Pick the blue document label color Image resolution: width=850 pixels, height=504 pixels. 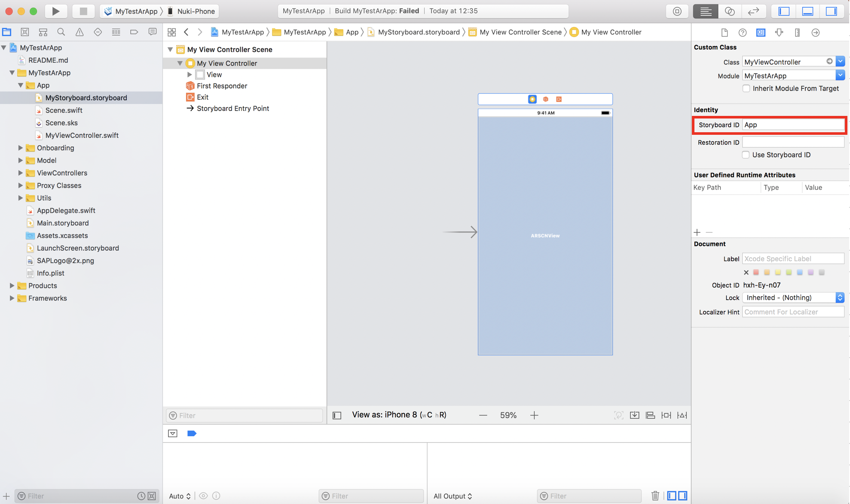(x=799, y=272)
